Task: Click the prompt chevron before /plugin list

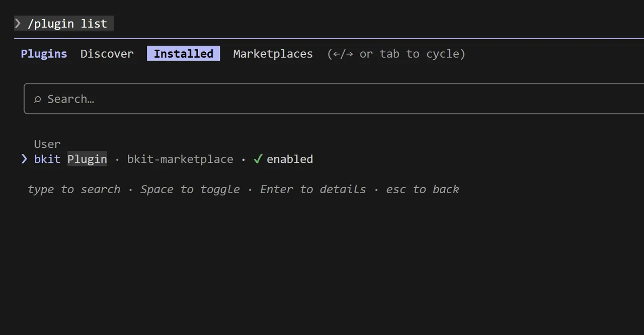Action: 18,23
